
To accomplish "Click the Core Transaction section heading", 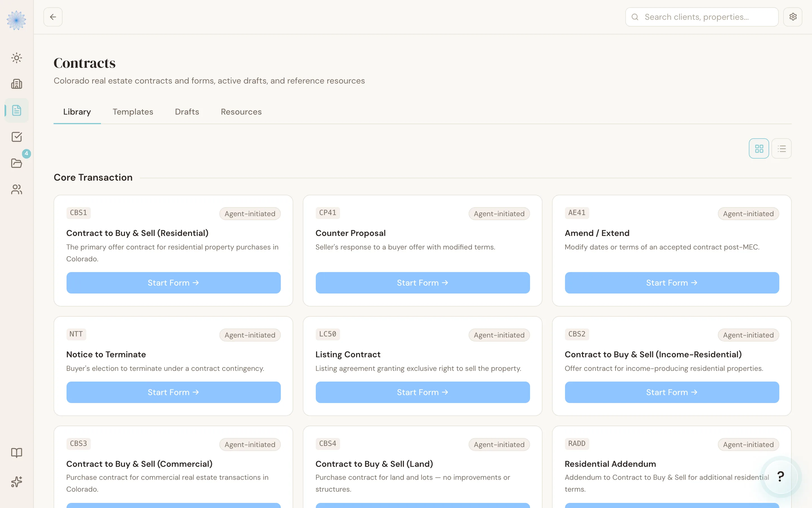I will [93, 178].
